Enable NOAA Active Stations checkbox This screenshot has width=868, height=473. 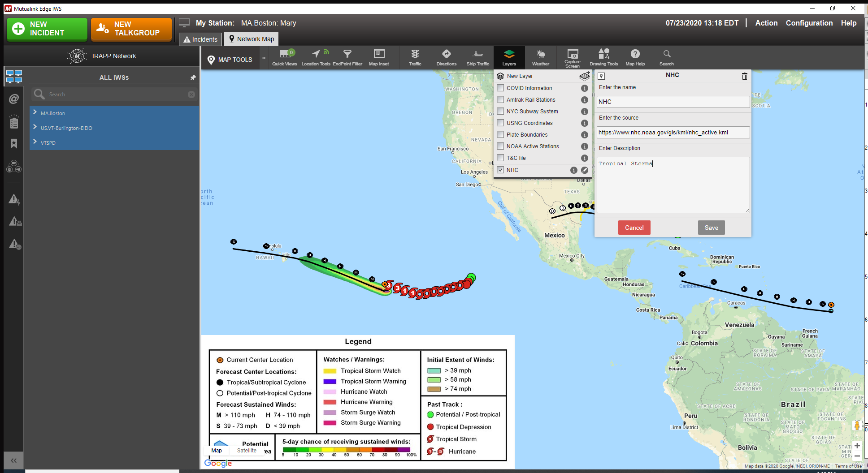(x=500, y=146)
